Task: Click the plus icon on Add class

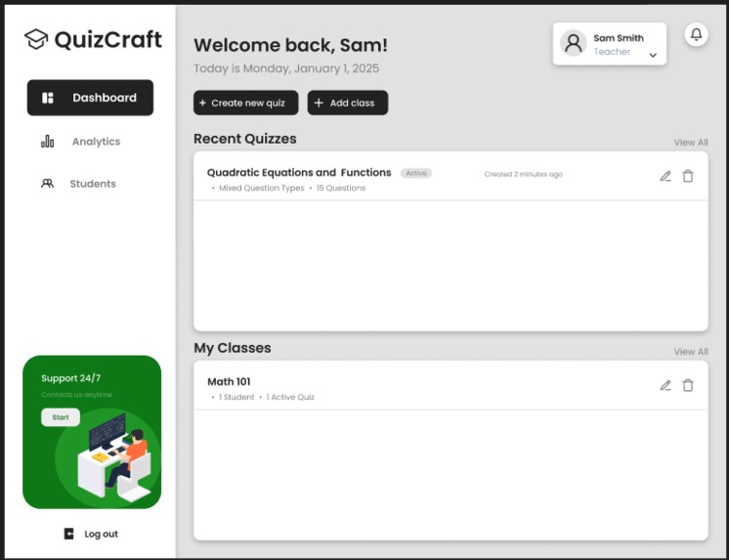Action: 319,103
